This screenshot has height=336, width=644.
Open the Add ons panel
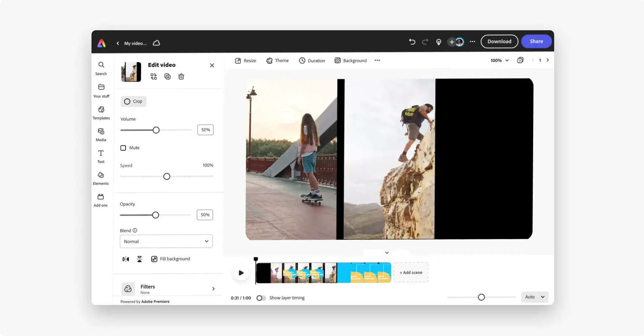click(101, 200)
